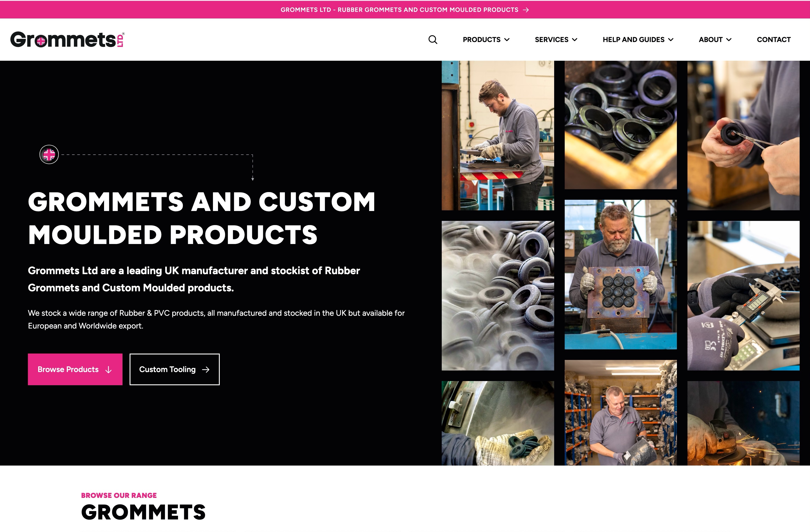Open the Products menu label
Screen dimensions: 810x532
tap(482, 39)
